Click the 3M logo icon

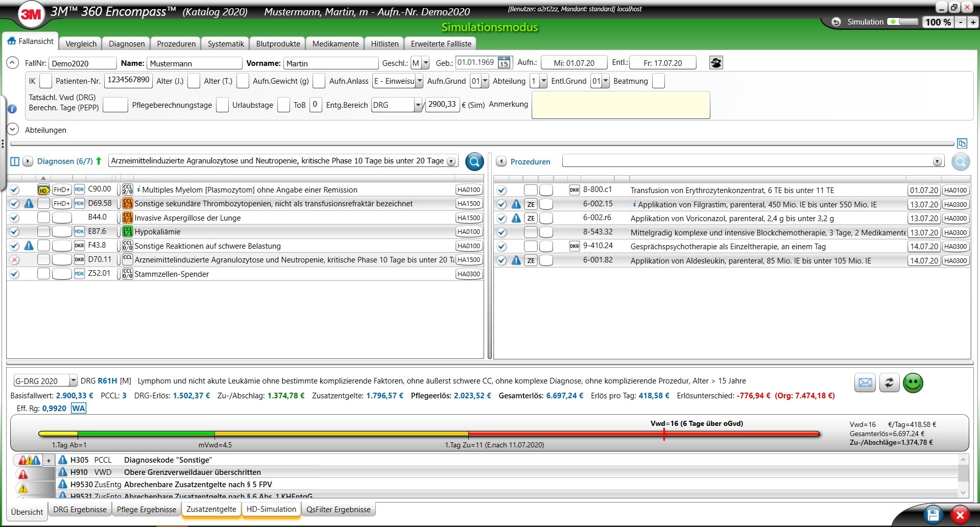point(31,14)
